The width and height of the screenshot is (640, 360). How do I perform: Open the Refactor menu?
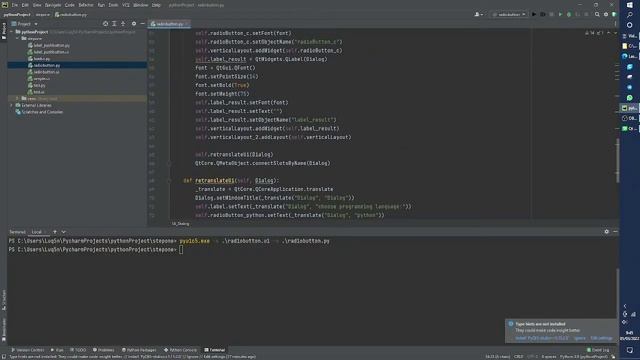[x=86, y=5]
